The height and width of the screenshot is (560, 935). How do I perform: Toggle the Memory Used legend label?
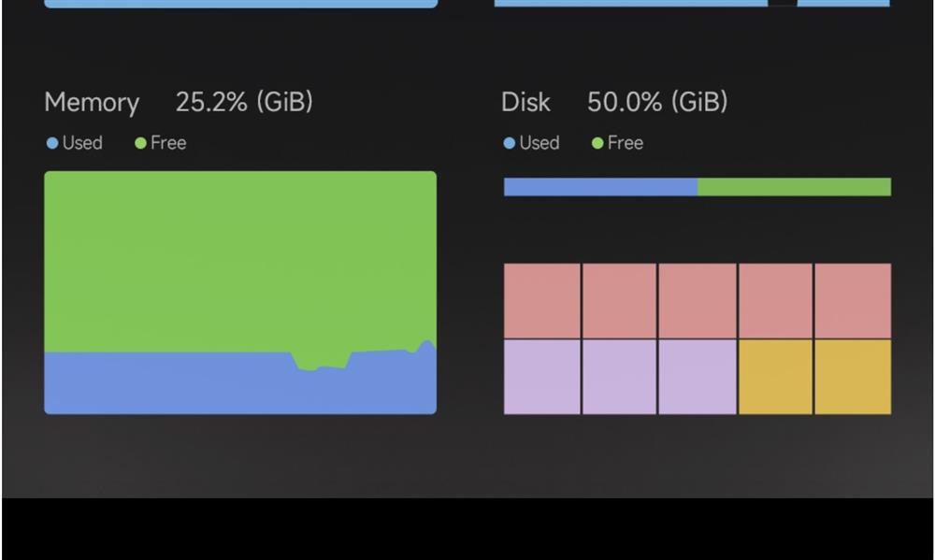pyautogui.click(x=82, y=143)
